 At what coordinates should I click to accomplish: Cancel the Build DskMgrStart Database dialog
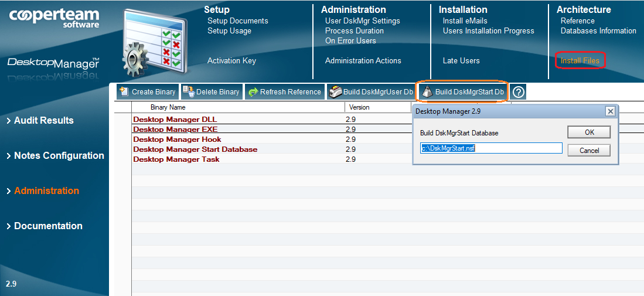click(589, 150)
